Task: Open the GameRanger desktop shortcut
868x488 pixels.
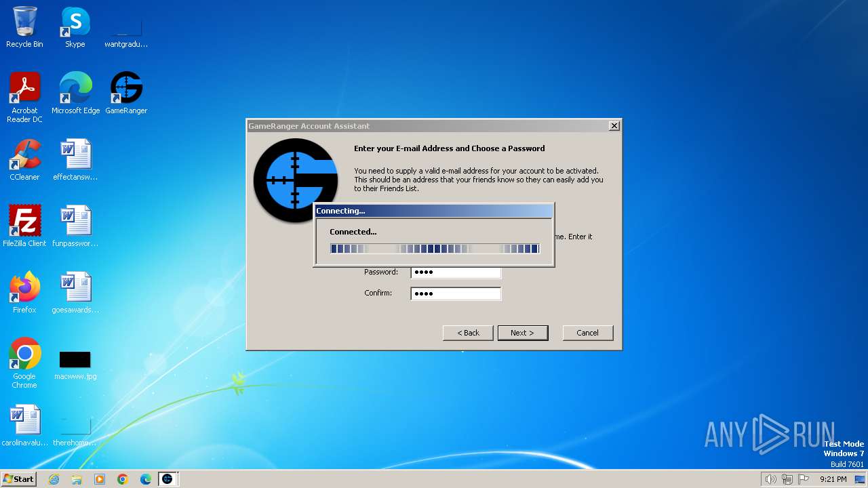Action: [126, 93]
